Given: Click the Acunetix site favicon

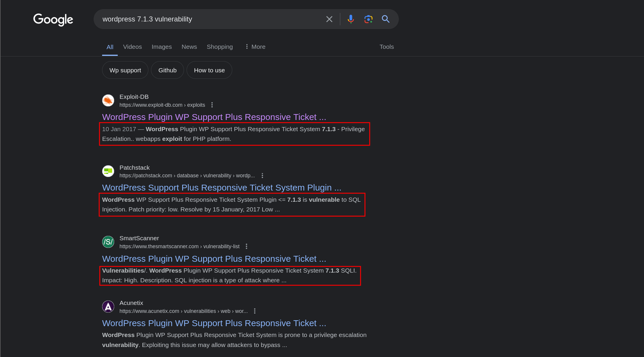Looking at the screenshot, I should [x=108, y=307].
